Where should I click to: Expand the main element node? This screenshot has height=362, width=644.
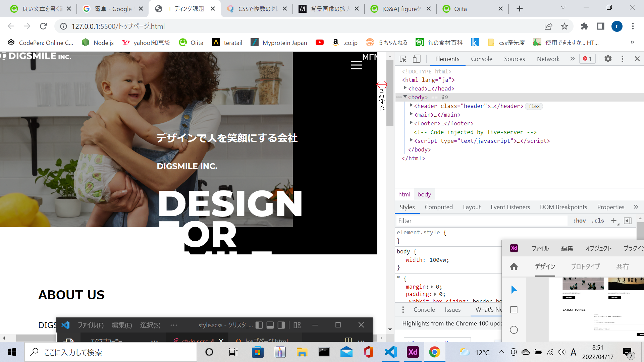click(411, 114)
